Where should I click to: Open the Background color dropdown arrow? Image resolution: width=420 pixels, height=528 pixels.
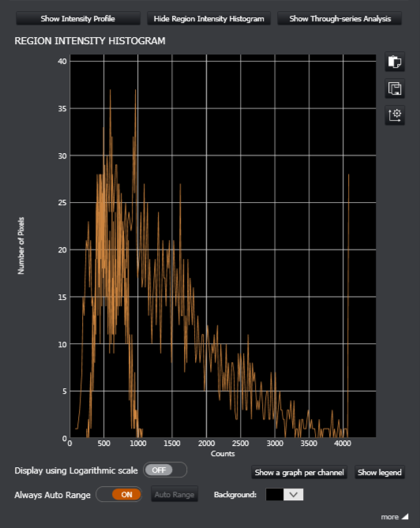pyautogui.click(x=294, y=494)
